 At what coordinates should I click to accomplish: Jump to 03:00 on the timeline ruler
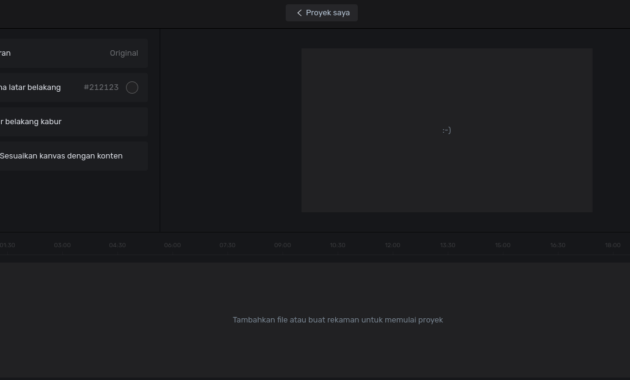[x=62, y=245]
